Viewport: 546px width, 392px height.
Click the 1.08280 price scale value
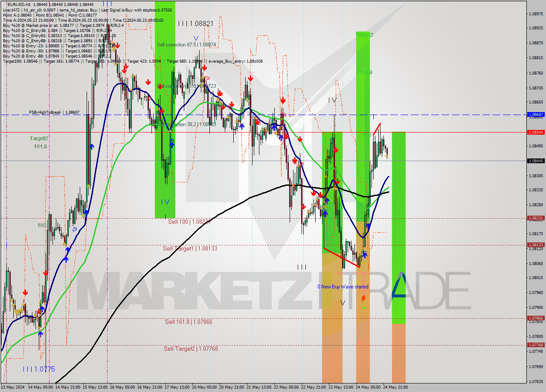(x=535, y=205)
